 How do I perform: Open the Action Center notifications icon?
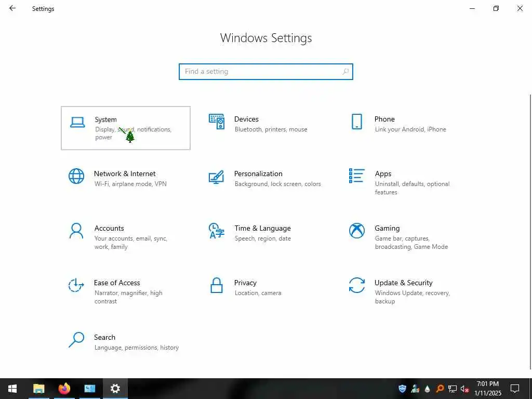click(x=515, y=389)
